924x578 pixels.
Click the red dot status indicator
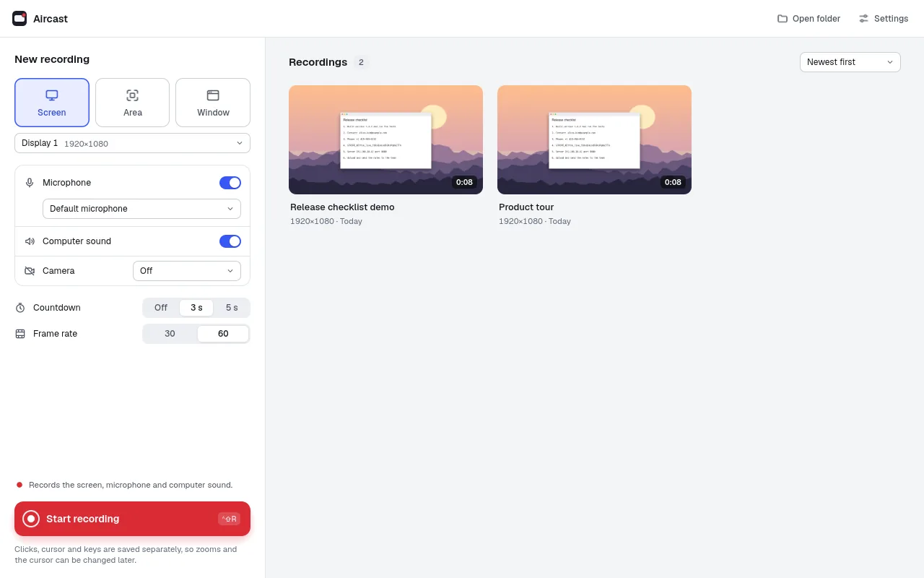tap(19, 485)
